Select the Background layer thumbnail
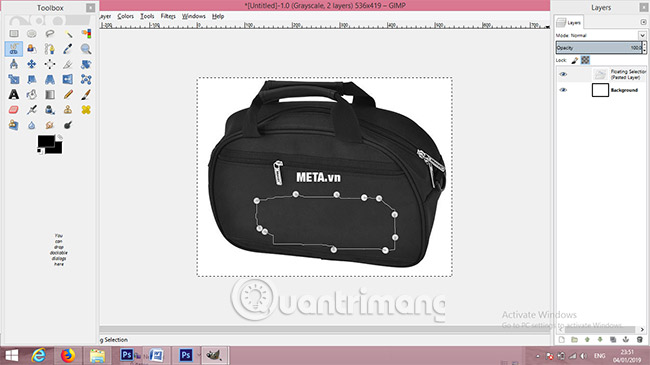 click(x=600, y=90)
